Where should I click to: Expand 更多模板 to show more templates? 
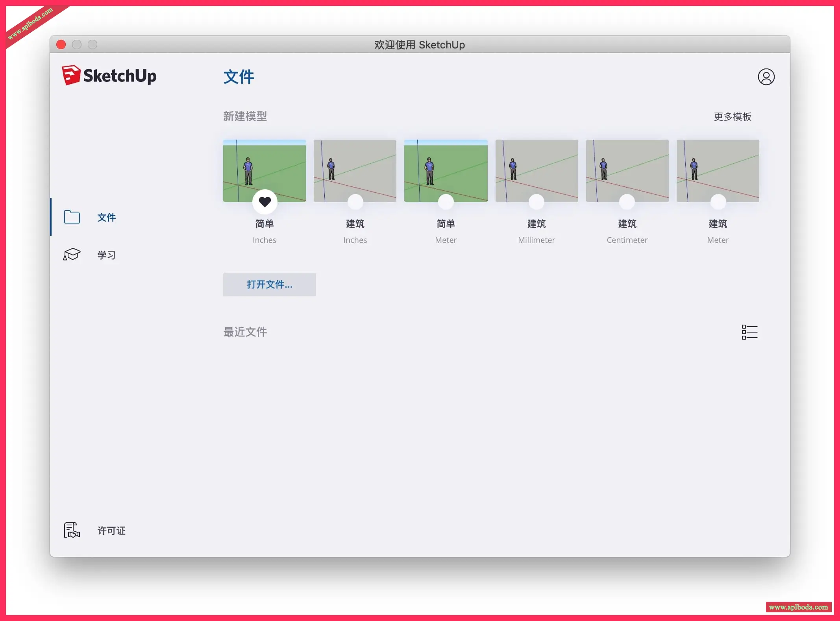732,116
